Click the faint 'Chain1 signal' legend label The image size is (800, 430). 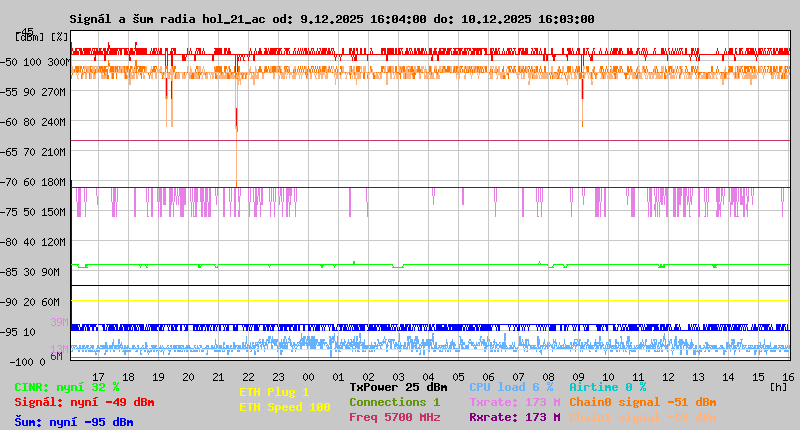[x=642, y=417]
